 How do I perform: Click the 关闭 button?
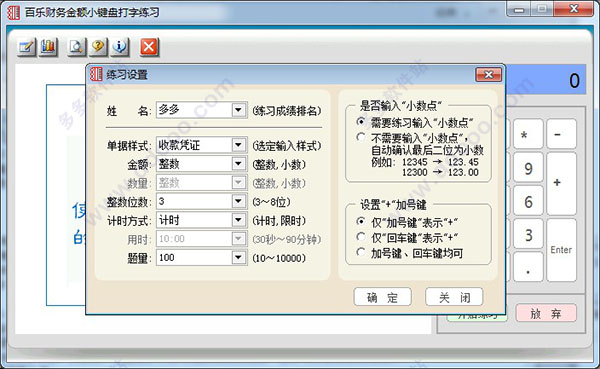pyautogui.click(x=454, y=297)
